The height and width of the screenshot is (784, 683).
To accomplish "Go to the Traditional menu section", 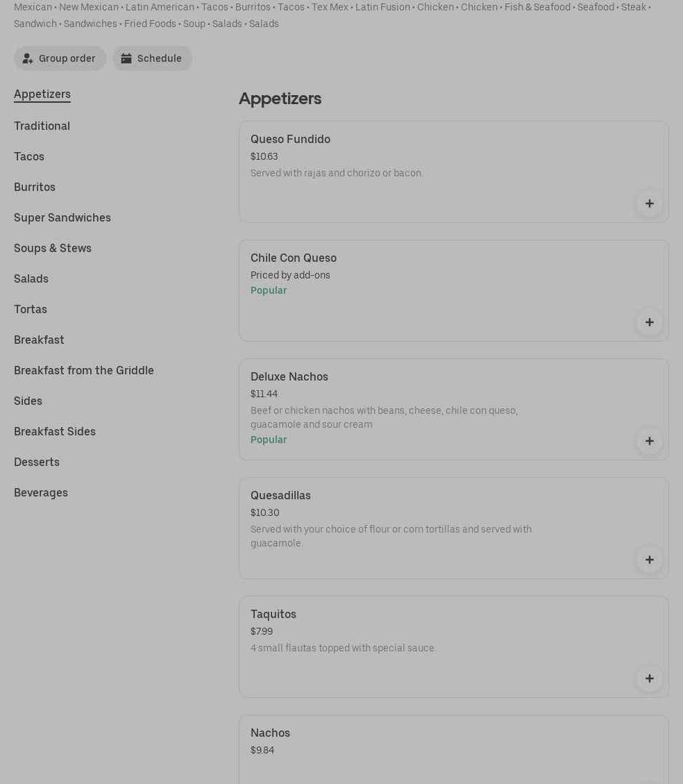I will pyautogui.click(x=42, y=126).
